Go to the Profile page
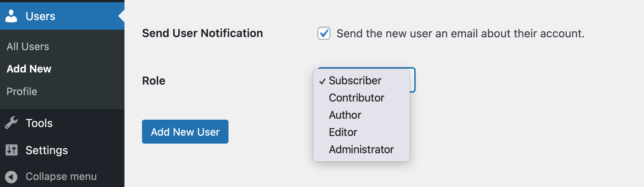The image size is (644, 187). (21, 91)
